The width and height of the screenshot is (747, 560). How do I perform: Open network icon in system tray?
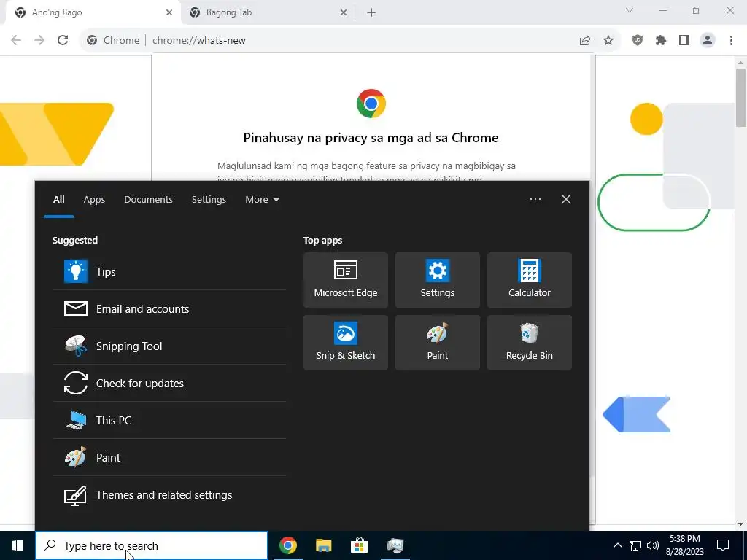635,545
